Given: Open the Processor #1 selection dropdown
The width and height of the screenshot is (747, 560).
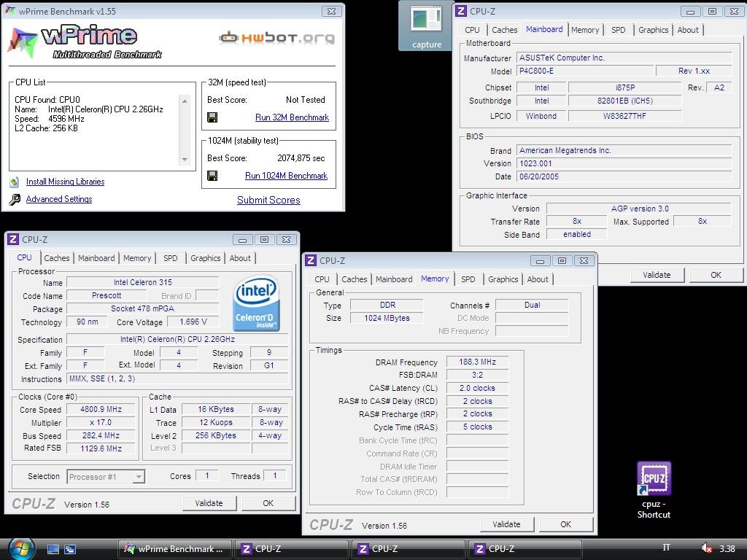Looking at the screenshot, I should point(139,477).
